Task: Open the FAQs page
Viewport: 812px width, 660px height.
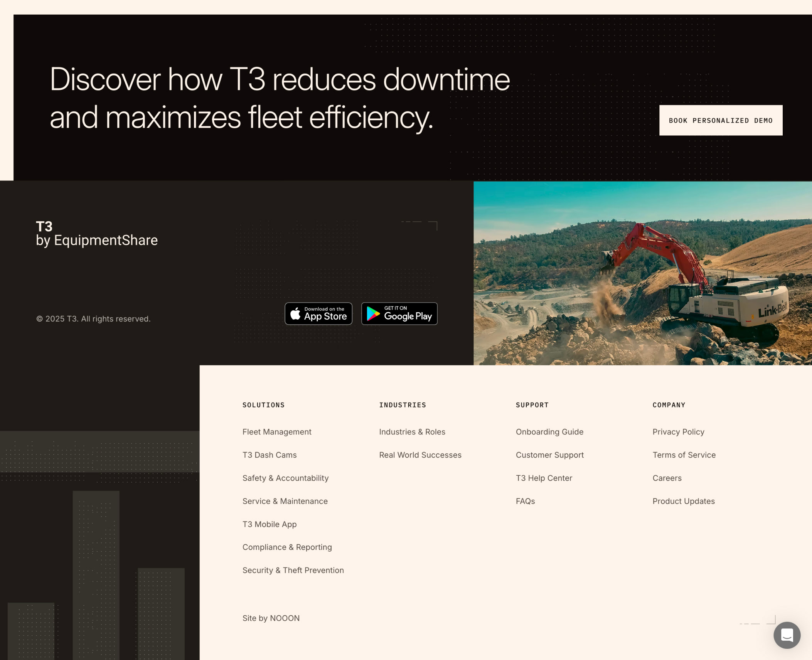Action: [x=525, y=501]
